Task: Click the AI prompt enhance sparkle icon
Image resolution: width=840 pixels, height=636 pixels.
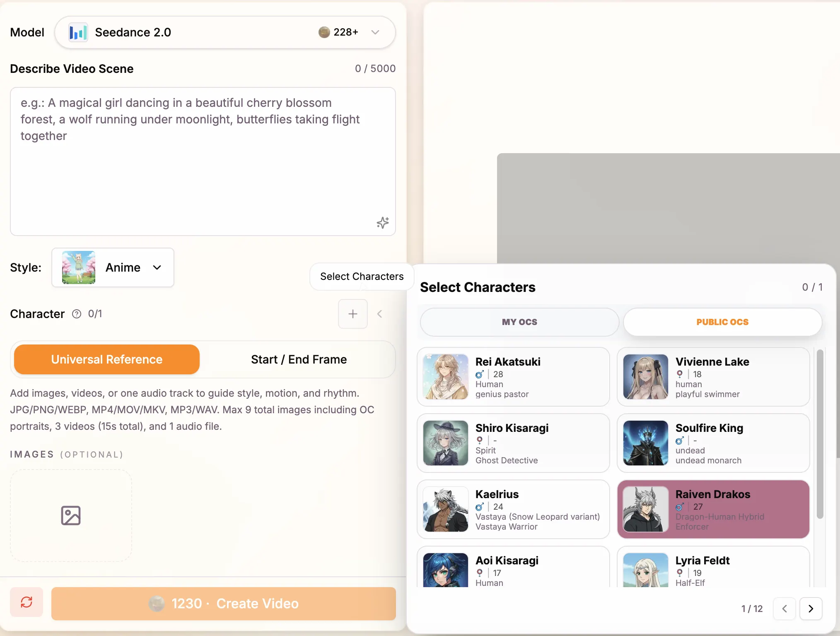Action: tap(382, 223)
